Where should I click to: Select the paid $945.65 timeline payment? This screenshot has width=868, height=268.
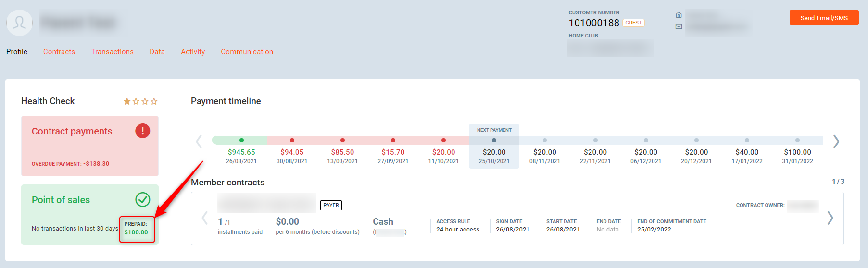coord(241,152)
